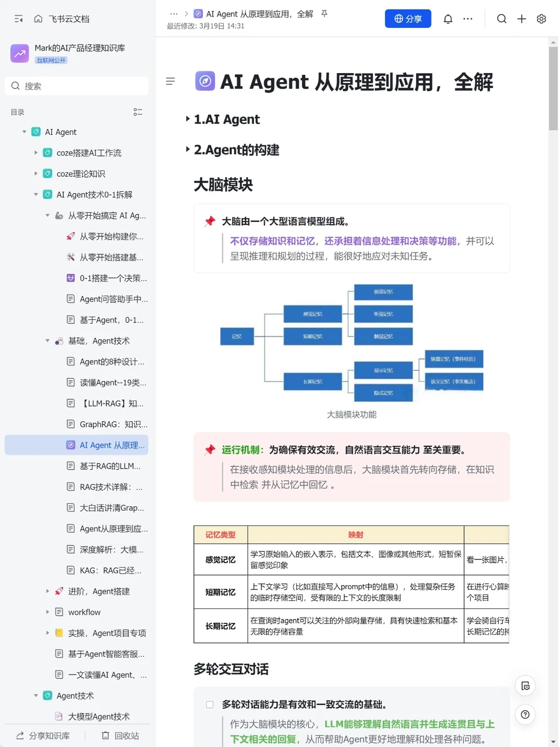This screenshot has width=560, height=747.
Task: Open settings gear icon
Action: [x=541, y=19]
